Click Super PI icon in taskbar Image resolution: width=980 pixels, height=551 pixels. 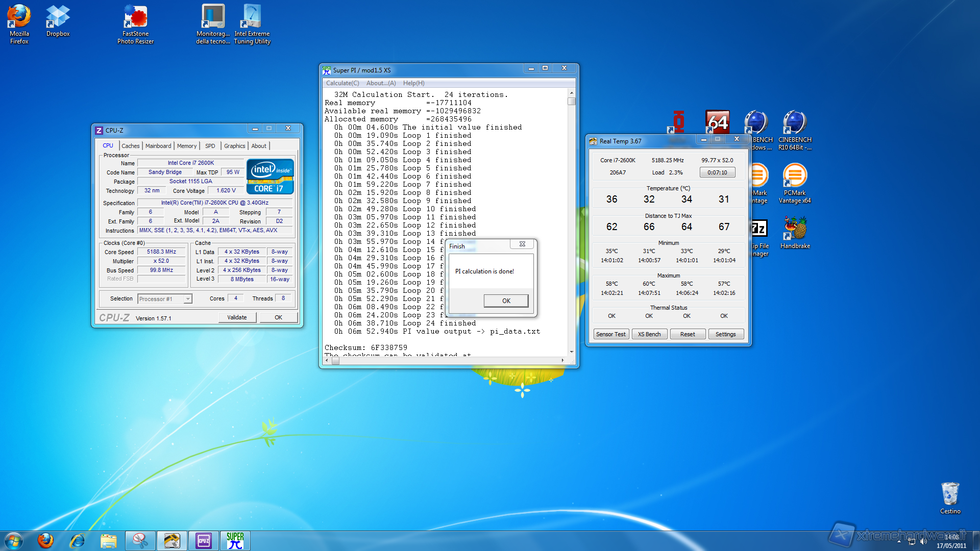[235, 540]
